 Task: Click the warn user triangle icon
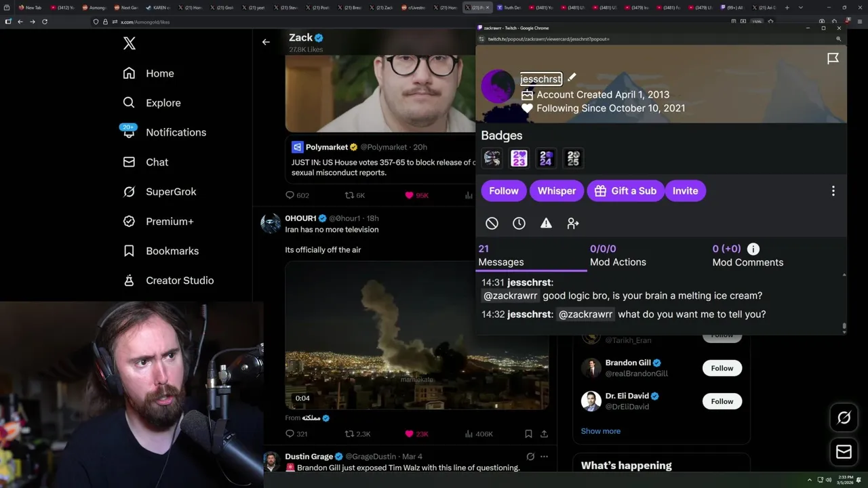546,223
